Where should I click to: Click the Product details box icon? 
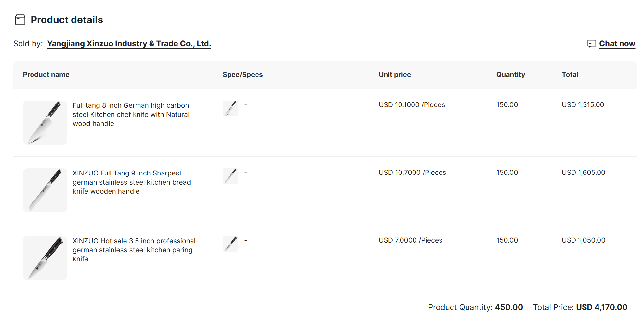point(20,20)
